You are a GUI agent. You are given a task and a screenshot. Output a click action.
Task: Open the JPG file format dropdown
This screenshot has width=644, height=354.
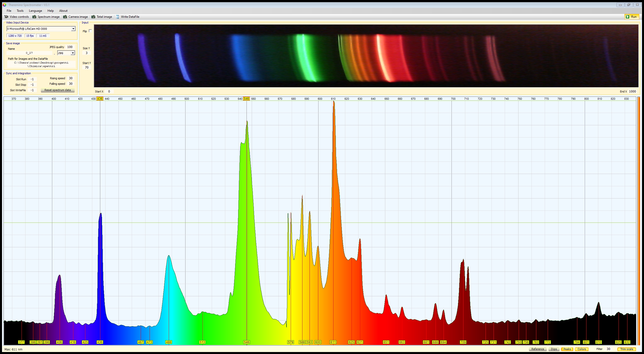(73, 53)
